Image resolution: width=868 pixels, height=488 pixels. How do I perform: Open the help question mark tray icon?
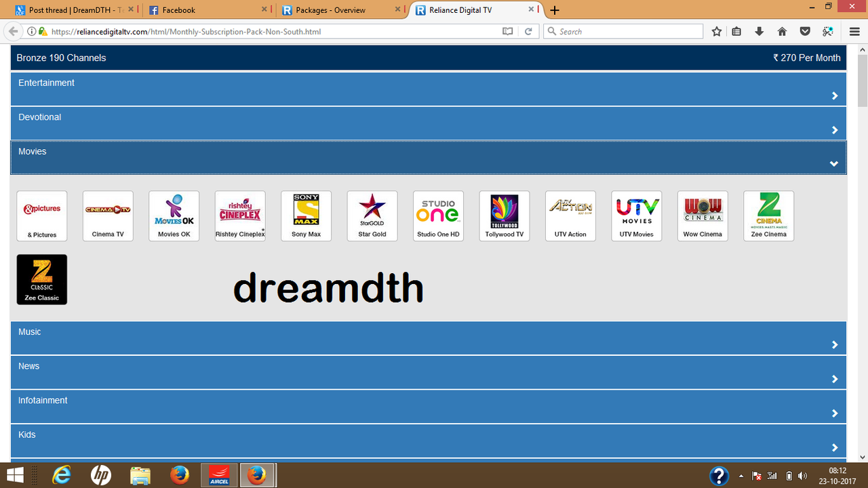pyautogui.click(x=719, y=475)
